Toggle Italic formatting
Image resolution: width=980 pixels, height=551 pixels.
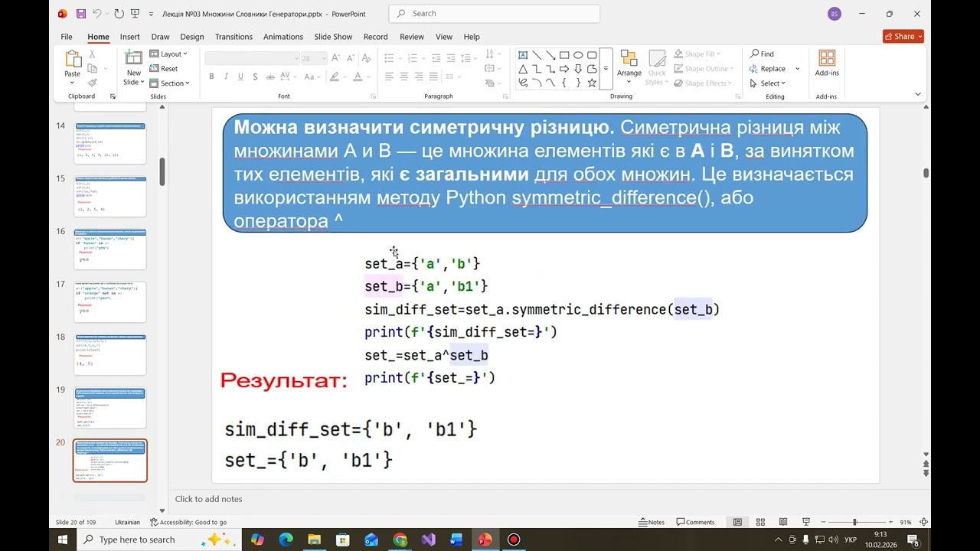click(227, 77)
